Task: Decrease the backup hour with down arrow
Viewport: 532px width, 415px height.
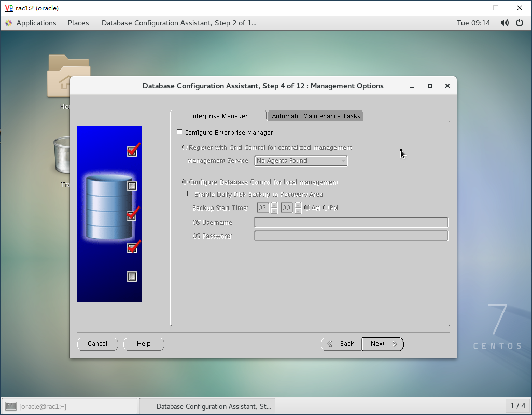Action: pos(274,211)
